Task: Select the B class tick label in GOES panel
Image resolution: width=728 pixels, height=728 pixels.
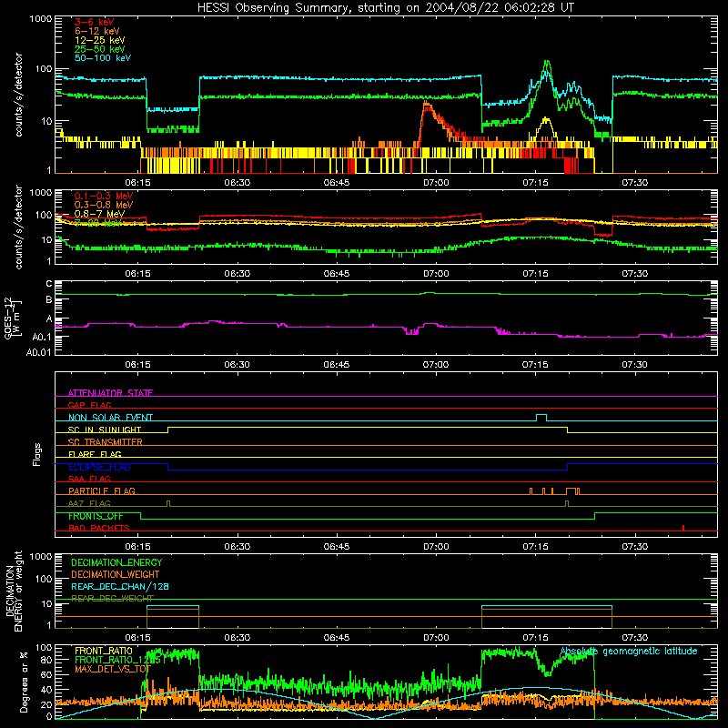Action: point(49,299)
